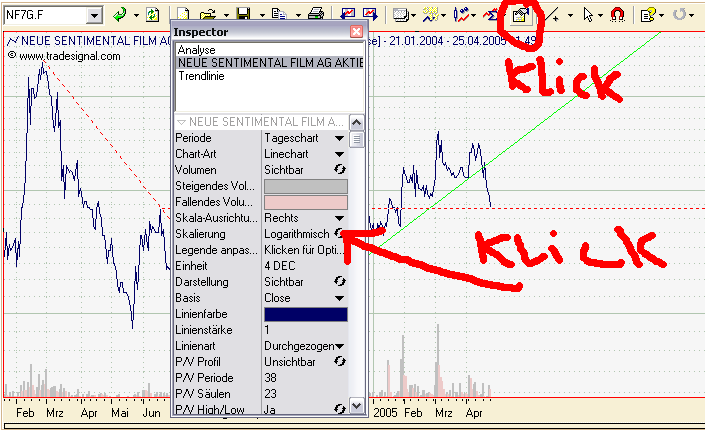Click the open folder icon
Image resolution: width=705 pixels, height=435 pixels.
[208, 15]
